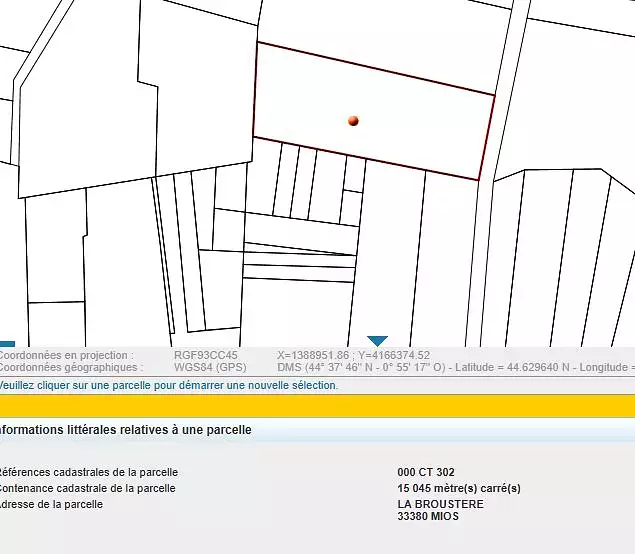This screenshot has height=554, width=635.
Task: Click the WGS84 (GPS) coordinate system label
Action: [x=209, y=367]
